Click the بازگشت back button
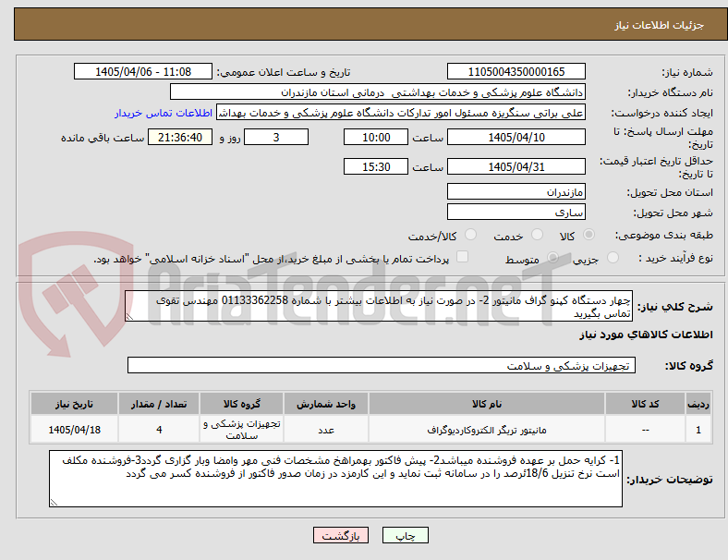 pos(341,535)
